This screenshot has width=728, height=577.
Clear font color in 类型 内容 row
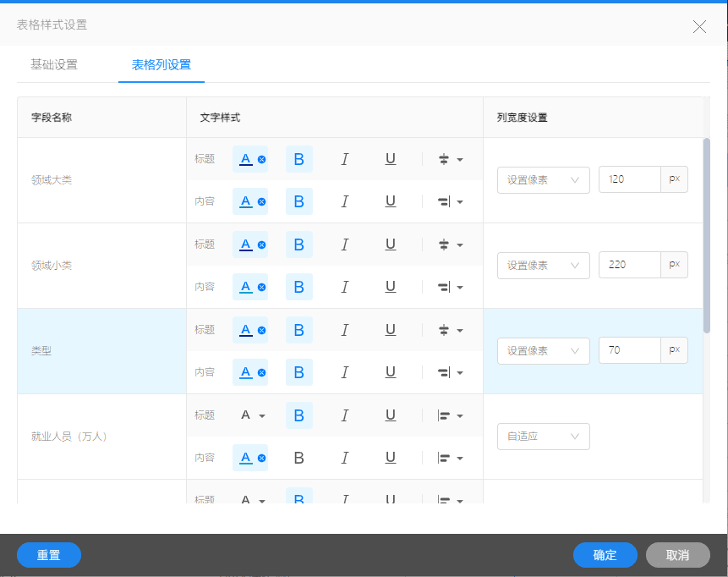pos(262,372)
